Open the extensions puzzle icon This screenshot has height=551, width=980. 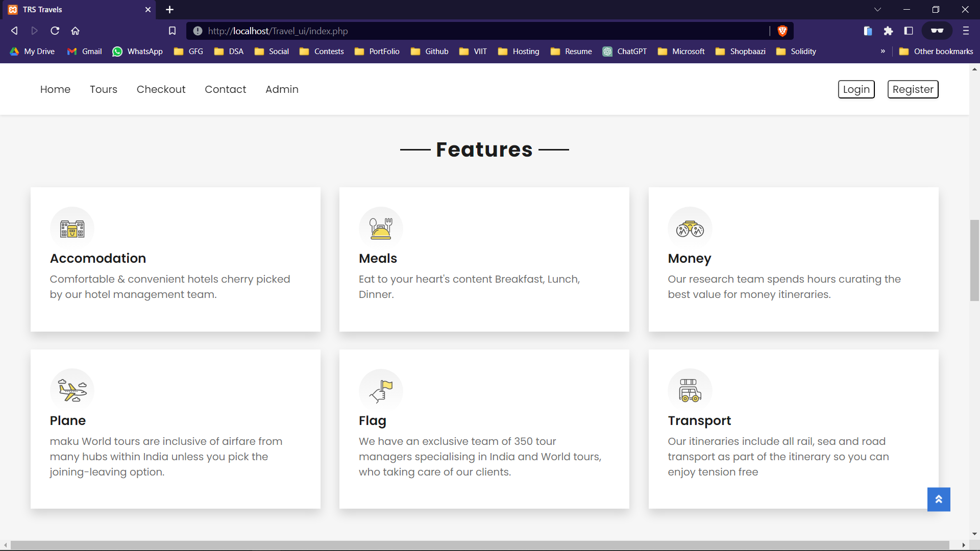(x=888, y=31)
